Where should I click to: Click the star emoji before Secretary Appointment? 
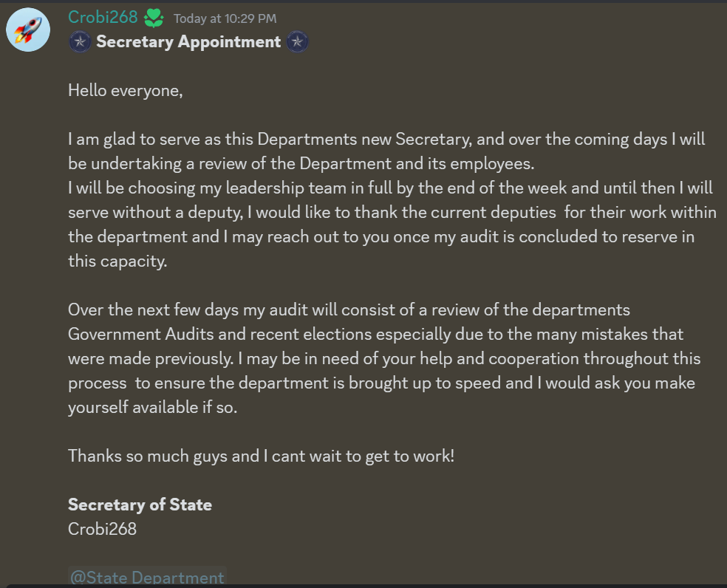coord(80,41)
